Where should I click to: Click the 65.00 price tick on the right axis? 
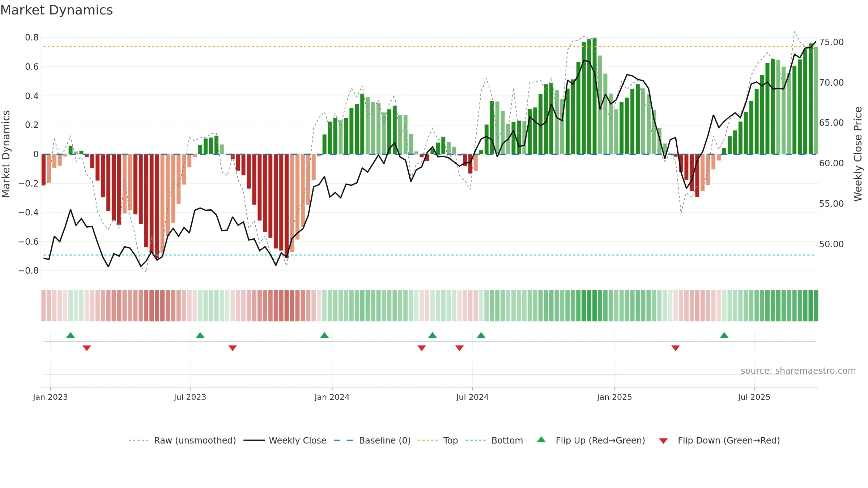coord(831,123)
